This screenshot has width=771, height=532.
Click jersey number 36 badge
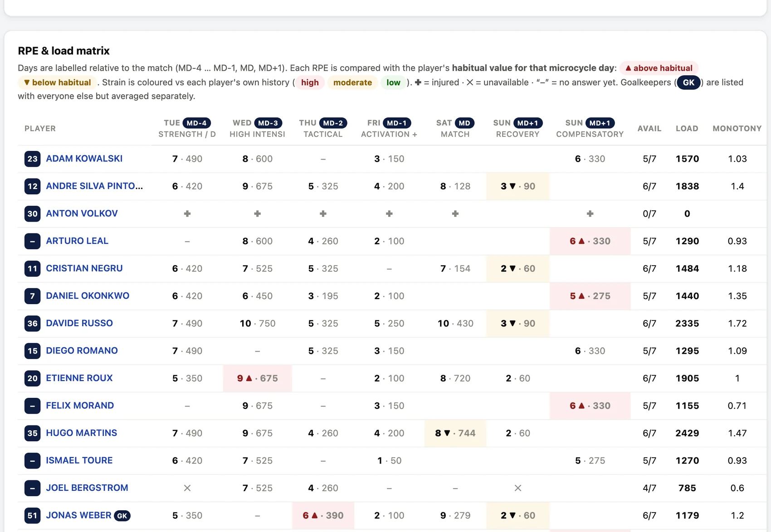(x=32, y=323)
